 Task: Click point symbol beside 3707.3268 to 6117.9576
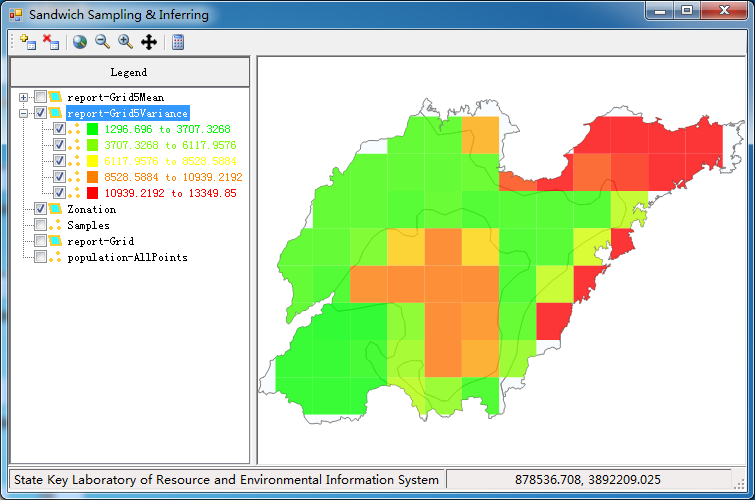[74, 145]
